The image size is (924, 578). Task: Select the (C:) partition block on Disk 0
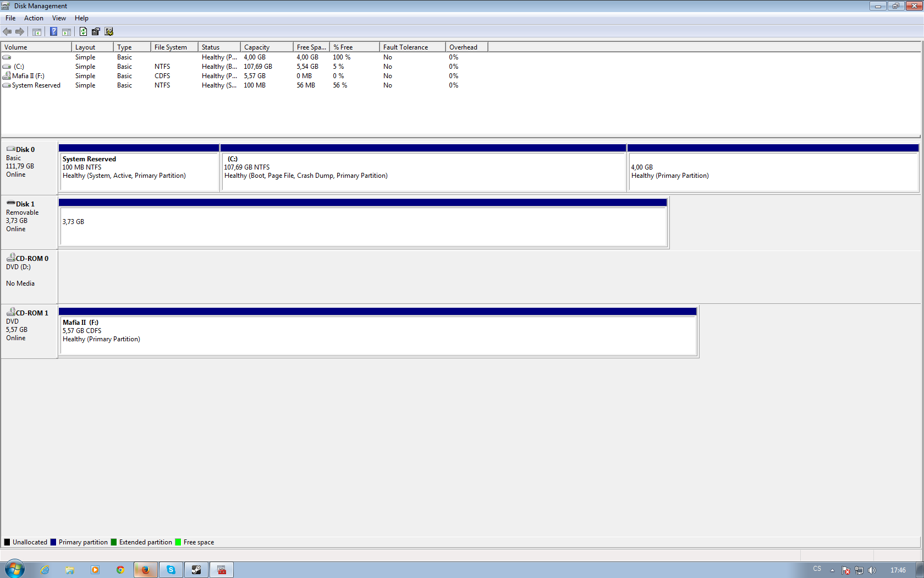(423, 172)
